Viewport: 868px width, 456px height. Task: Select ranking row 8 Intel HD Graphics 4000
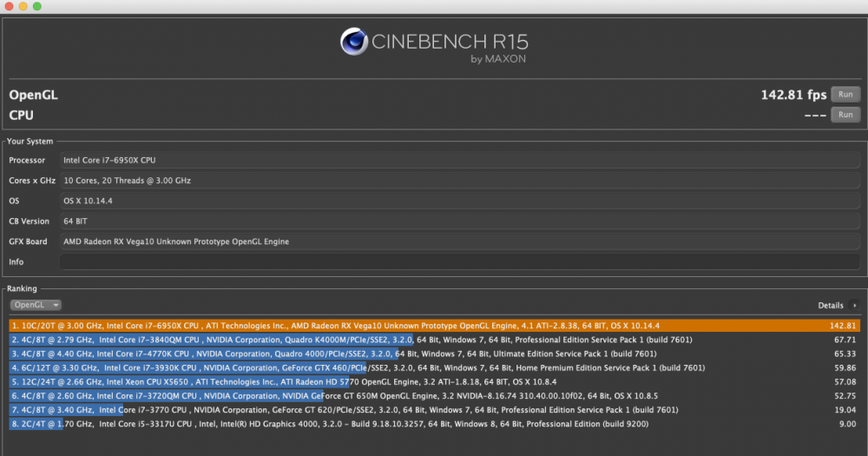pos(435,424)
